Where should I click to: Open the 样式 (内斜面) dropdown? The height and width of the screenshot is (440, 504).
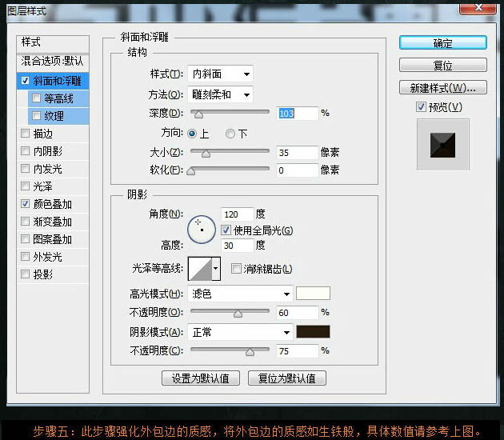click(x=220, y=74)
